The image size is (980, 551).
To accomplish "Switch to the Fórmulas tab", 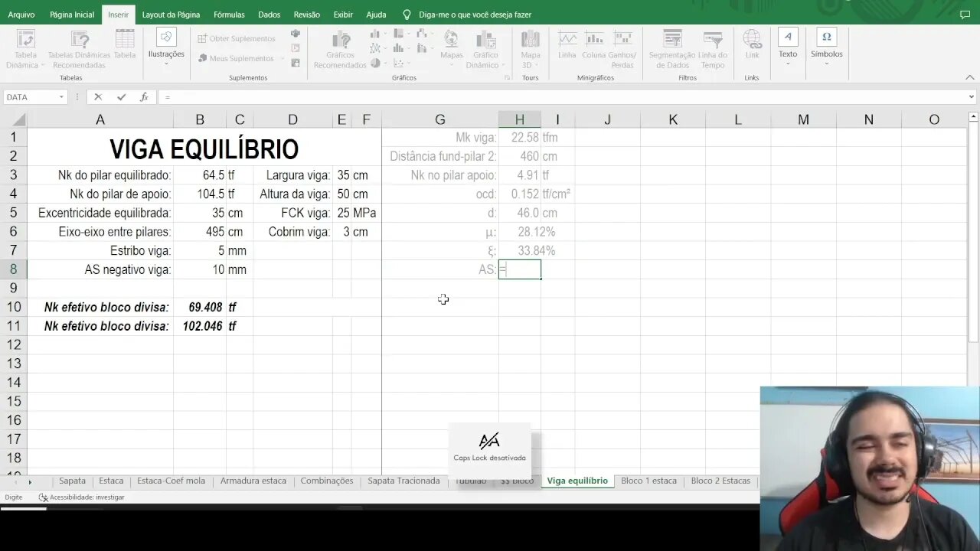I will tap(229, 15).
